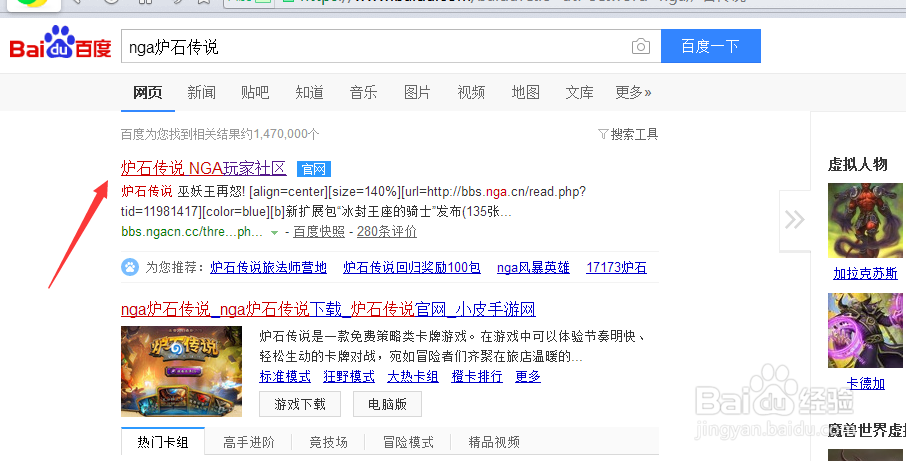
Task: Click the 卡德加 character image
Action: click(x=865, y=330)
